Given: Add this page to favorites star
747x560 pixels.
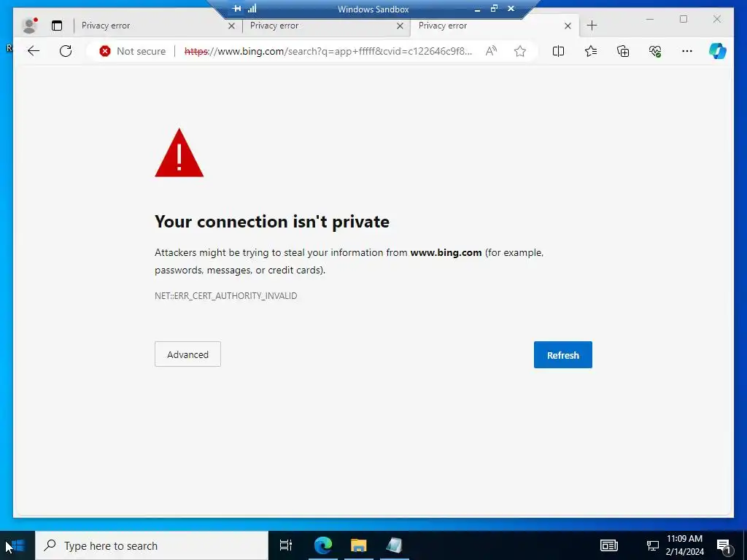Looking at the screenshot, I should tap(520, 51).
